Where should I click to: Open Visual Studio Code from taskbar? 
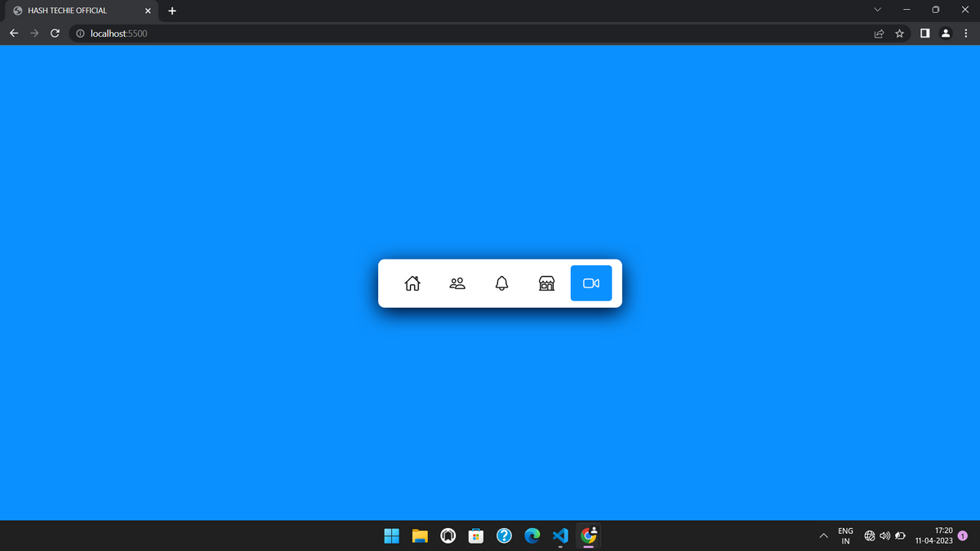click(559, 535)
